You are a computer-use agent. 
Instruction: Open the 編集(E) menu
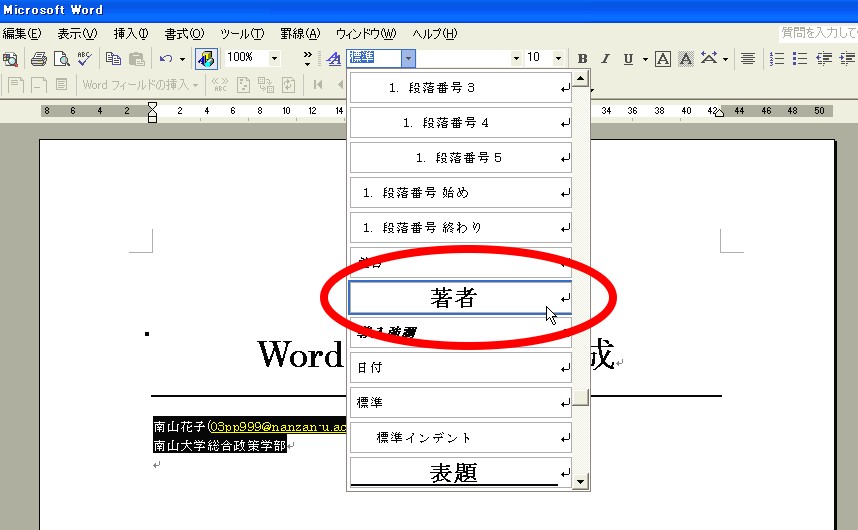[x=21, y=34]
